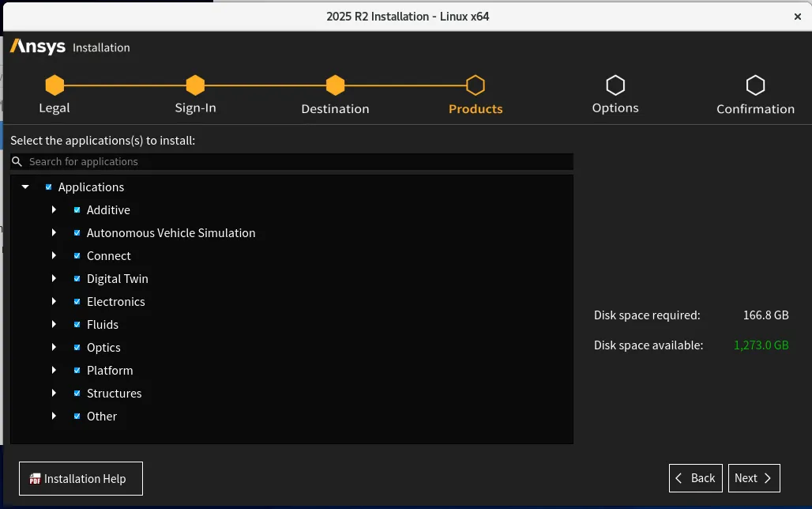Uncheck the Autonomous Vehicle Simulation checkbox

click(x=77, y=232)
